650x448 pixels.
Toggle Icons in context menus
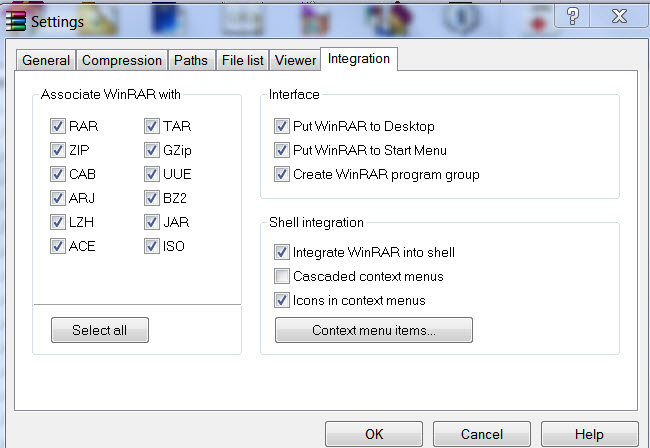pos(282,300)
